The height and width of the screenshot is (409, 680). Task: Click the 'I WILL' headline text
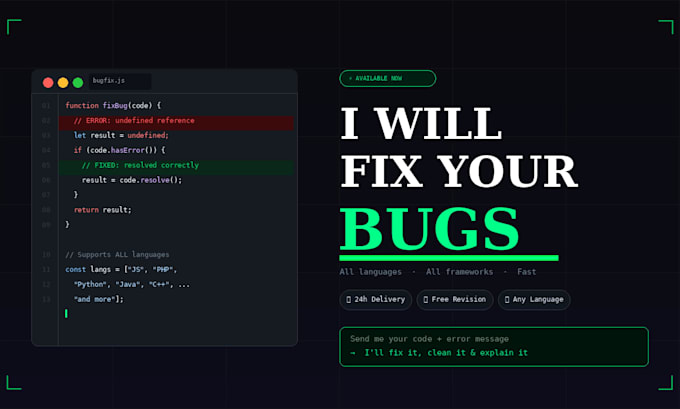click(421, 124)
